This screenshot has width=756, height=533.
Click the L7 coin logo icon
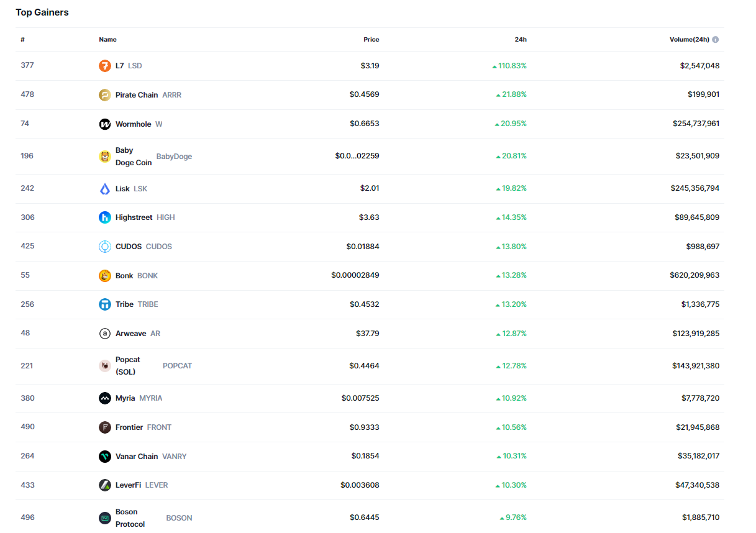(x=105, y=66)
